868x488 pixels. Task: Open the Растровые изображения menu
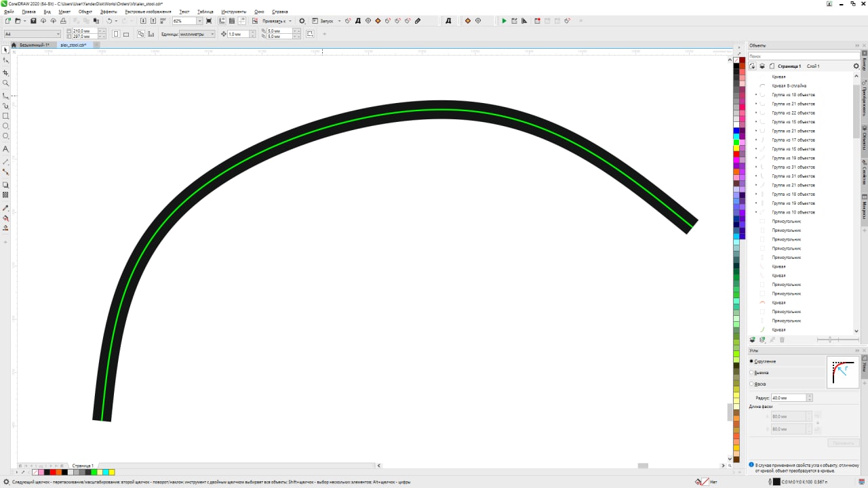[x=149, y=12]
